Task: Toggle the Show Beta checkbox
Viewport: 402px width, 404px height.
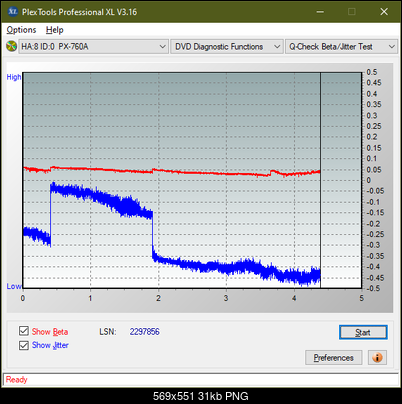Action: point(24,331)
